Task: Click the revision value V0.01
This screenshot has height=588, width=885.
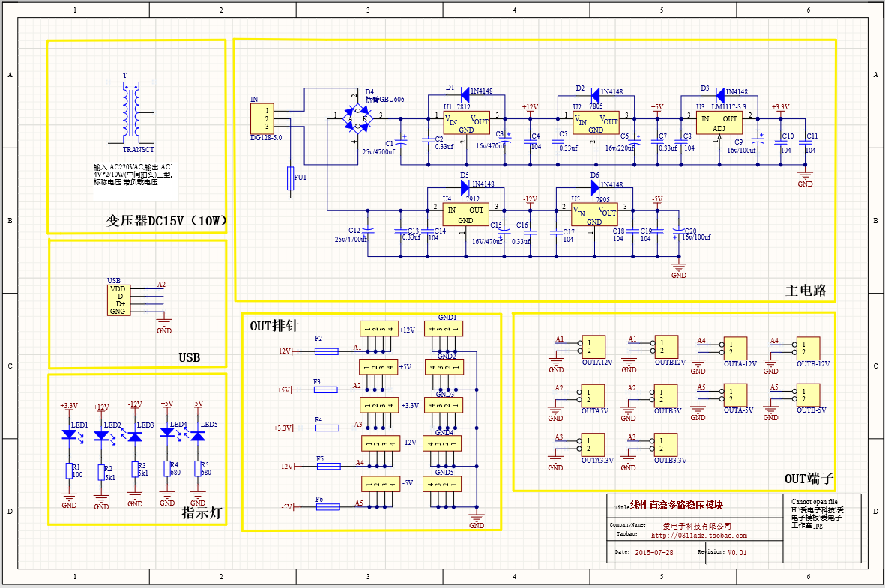Action: point(737,553)
